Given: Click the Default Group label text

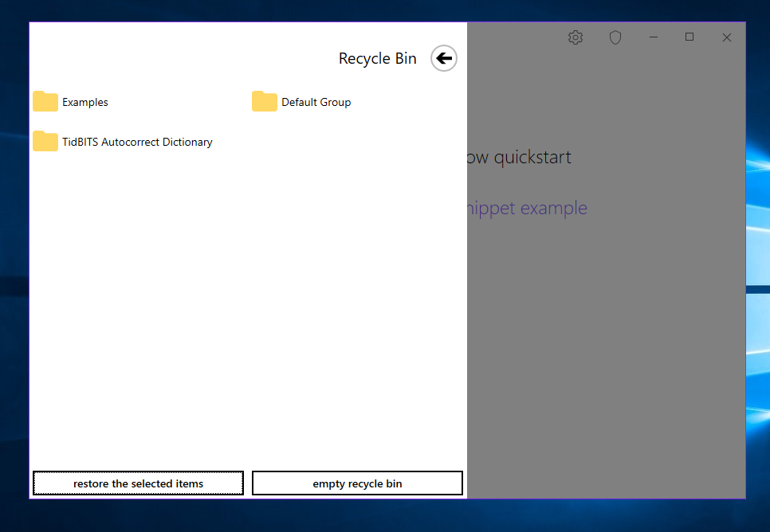Looking at the screenshot, I should pyautogui.click(x=316, y=102).
